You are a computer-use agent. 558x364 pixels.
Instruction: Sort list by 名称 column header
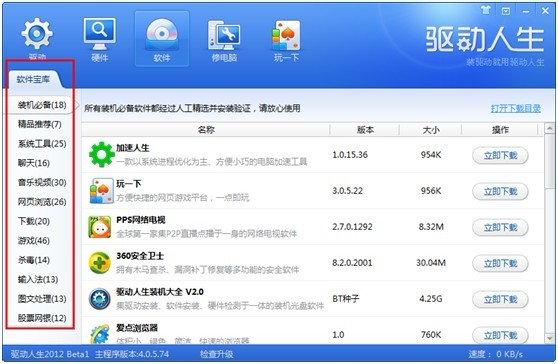(206, 130)
